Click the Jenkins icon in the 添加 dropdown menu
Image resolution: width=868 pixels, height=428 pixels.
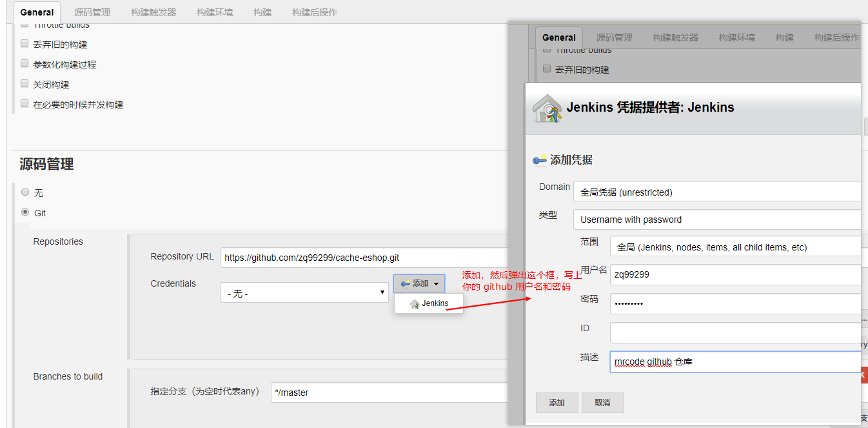(x=414, y=303)
